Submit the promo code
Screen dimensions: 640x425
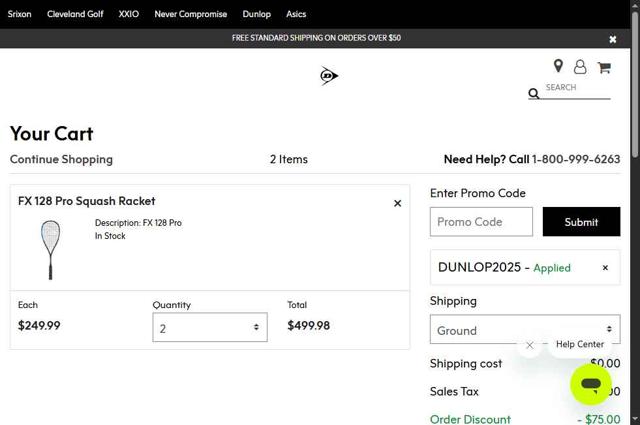pyautogui.click(x=581, y=222)
